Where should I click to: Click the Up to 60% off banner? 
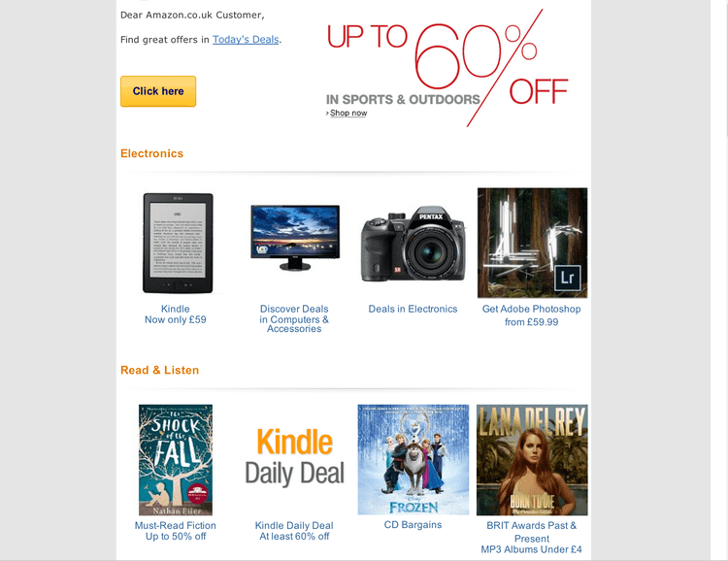(x=447, y=68)
